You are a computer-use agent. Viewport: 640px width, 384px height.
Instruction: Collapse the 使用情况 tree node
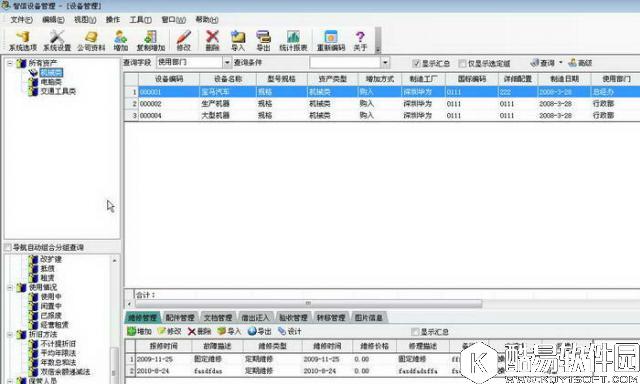click(10, 287)
